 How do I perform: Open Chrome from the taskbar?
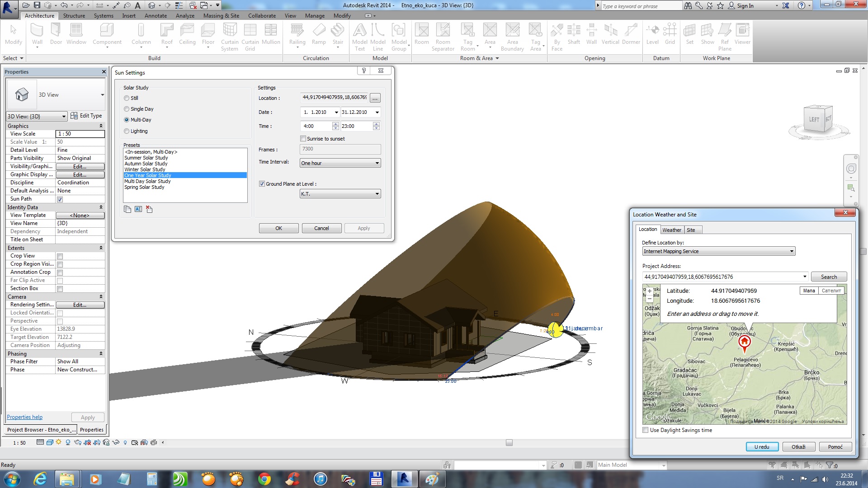tap(264, 479)
